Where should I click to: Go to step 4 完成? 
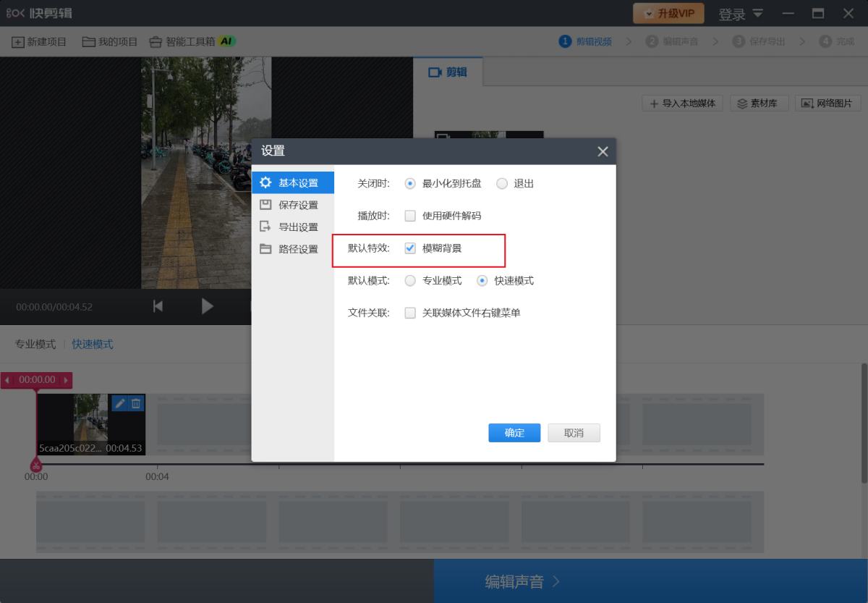(x=837, y=41)
